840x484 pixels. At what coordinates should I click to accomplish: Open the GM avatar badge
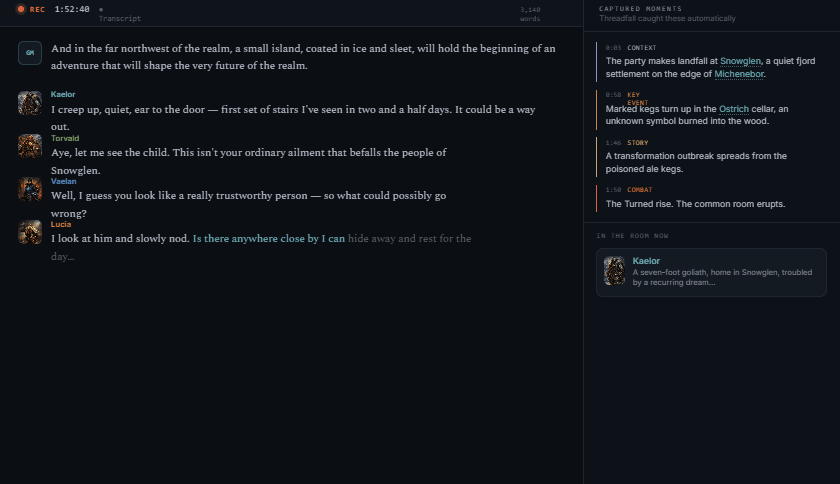30,53
